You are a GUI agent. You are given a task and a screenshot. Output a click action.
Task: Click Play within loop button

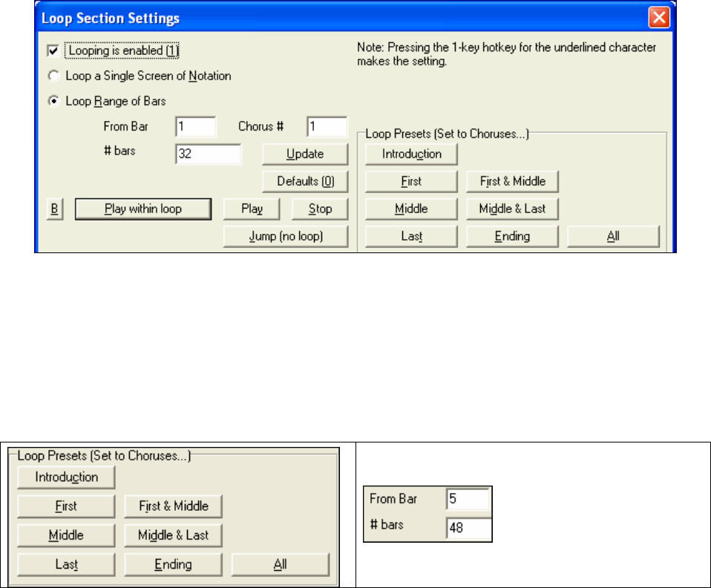[143, 209]
